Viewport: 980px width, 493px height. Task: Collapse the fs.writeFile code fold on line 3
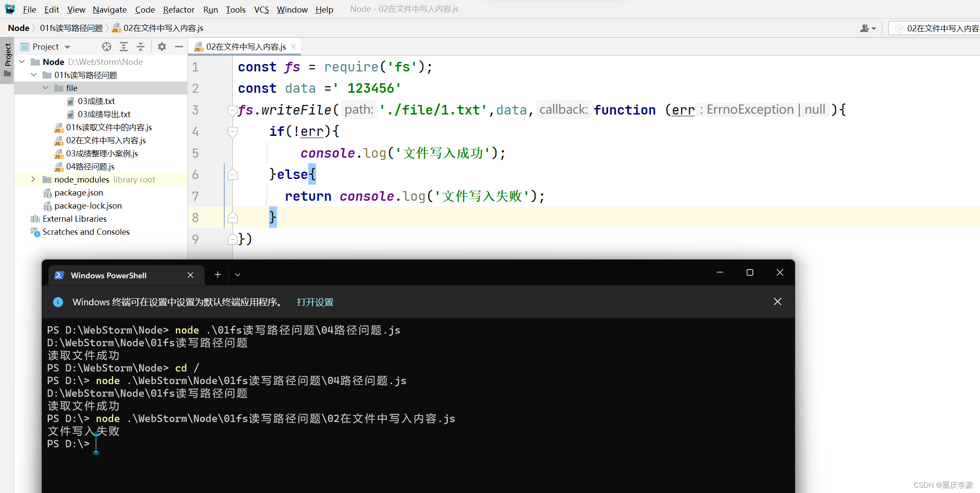[x=232, y=110]
